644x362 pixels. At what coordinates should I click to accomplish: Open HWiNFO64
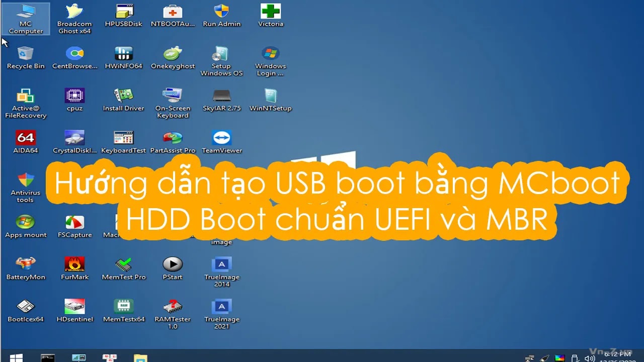pos(124,57)
